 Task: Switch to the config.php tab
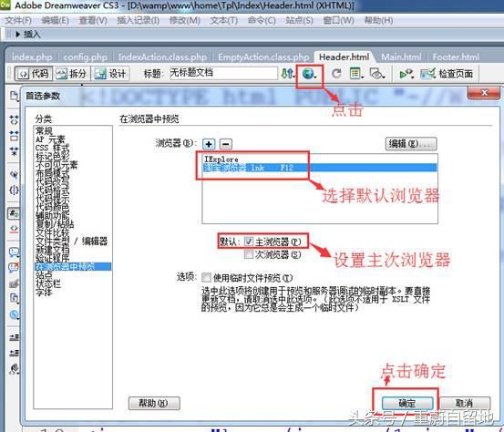tap(85, 57)
